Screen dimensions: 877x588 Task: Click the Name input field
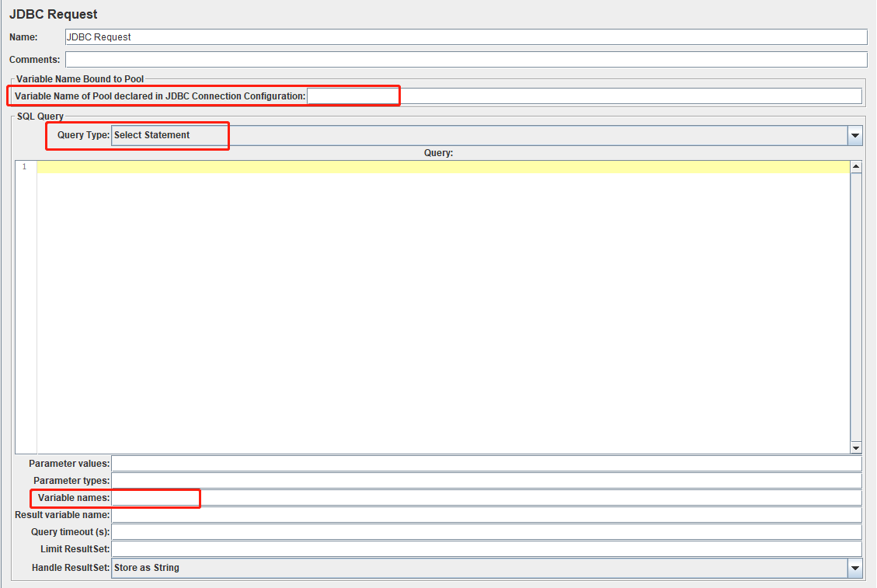[466, 37]
